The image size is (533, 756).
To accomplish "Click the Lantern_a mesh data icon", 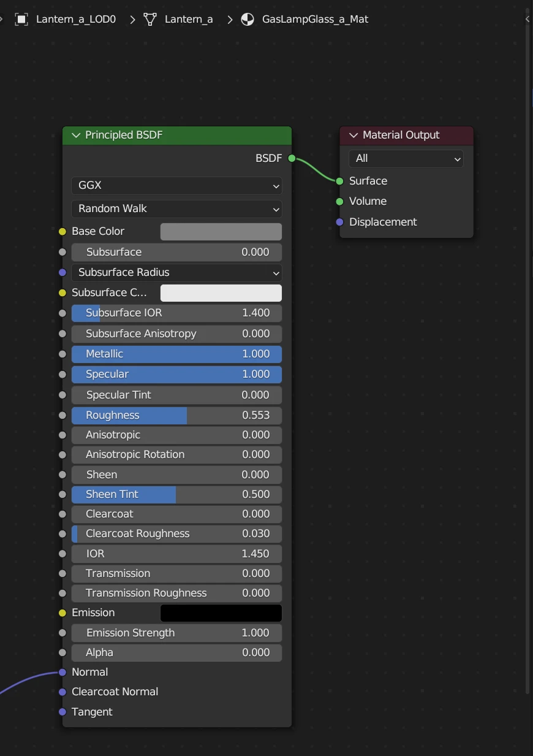I will pos(150,20).
